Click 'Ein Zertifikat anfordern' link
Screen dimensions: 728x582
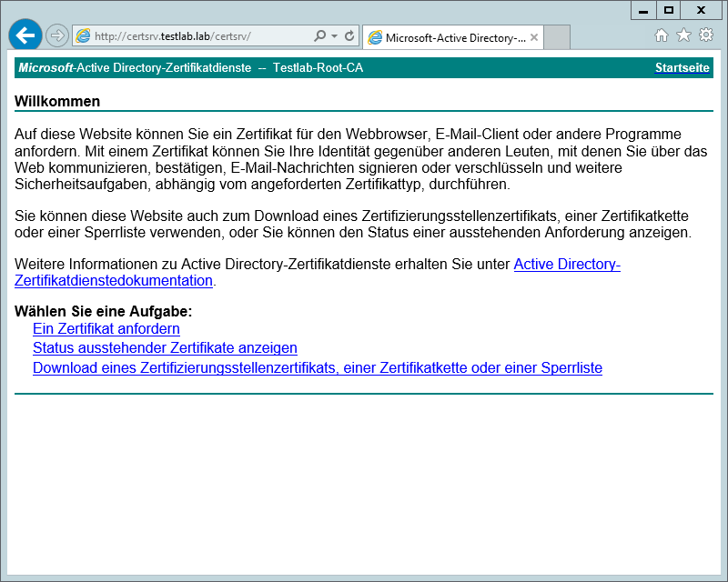point(106,328)
